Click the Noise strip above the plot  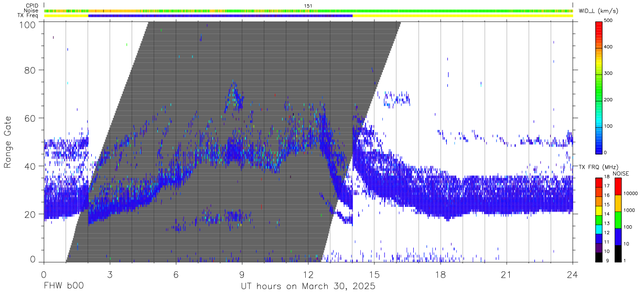pos(308,10)
